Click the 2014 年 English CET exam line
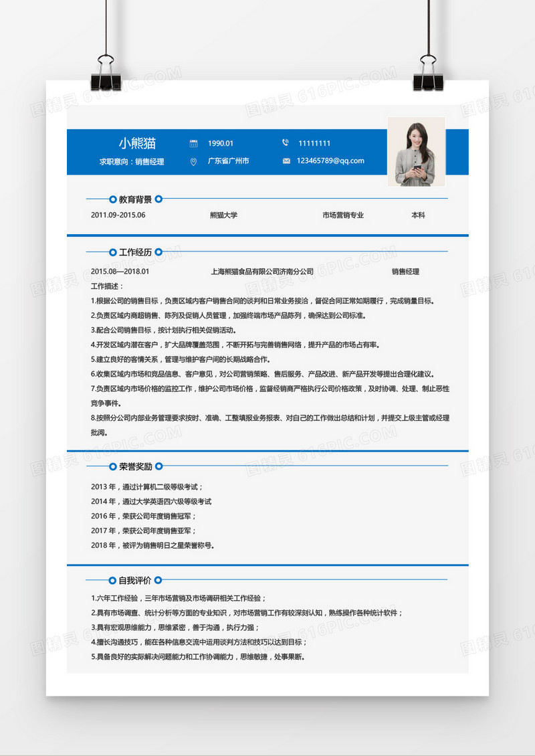535x756 pixels. 151,501
